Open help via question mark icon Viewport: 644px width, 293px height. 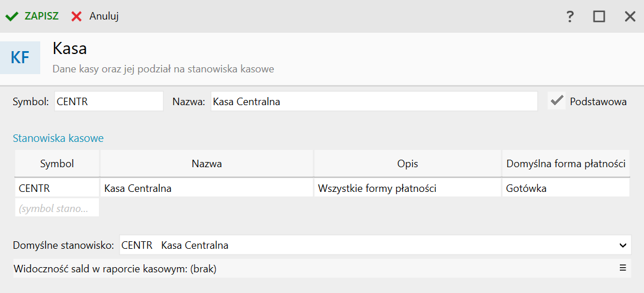[x=570, y=17]
